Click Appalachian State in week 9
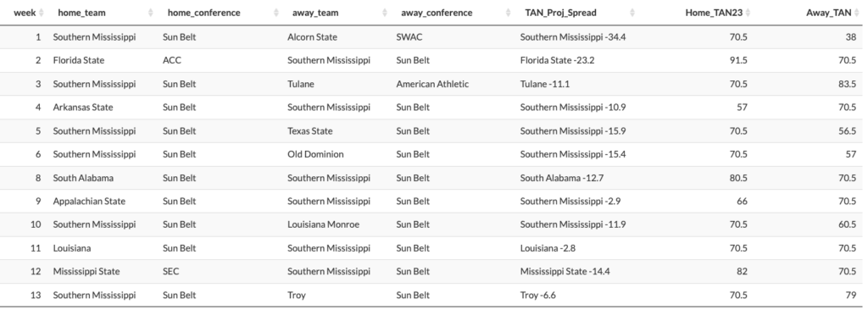 (x=89, y=202)
